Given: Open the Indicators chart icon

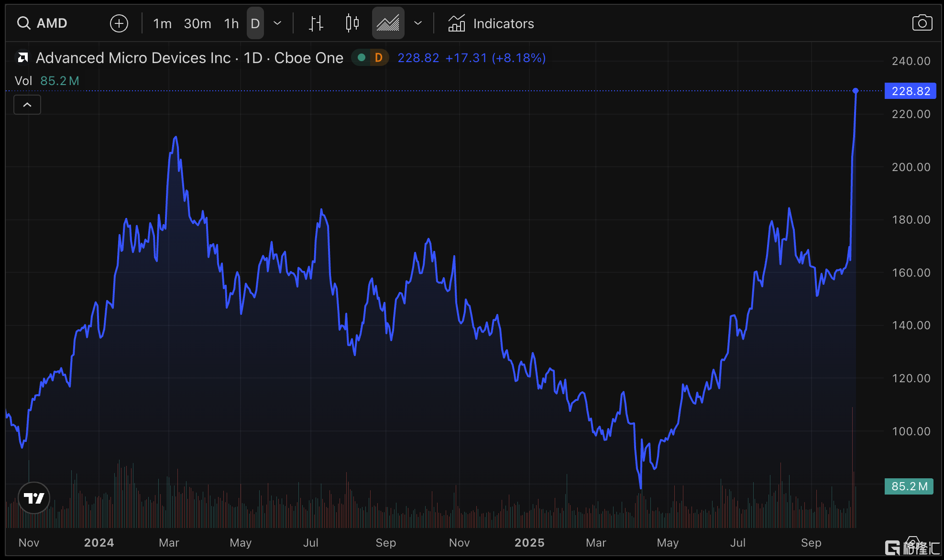Looking at the screenshot, I should point(456,23).
